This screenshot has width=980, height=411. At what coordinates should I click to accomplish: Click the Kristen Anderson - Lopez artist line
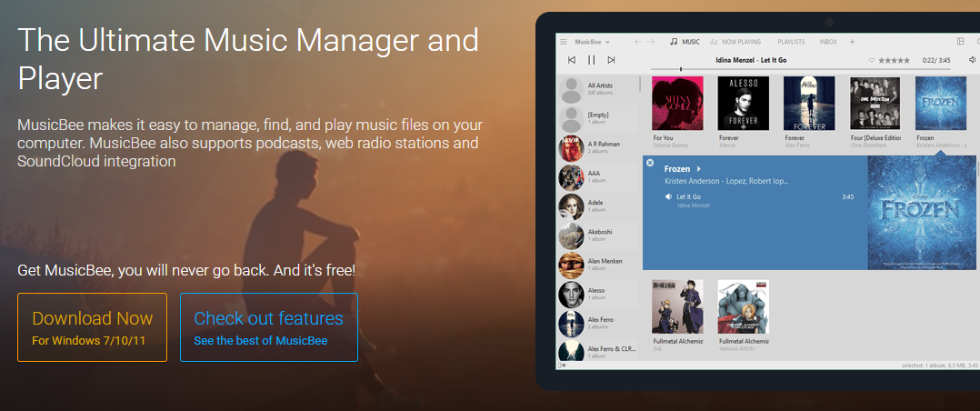point(726,182)
